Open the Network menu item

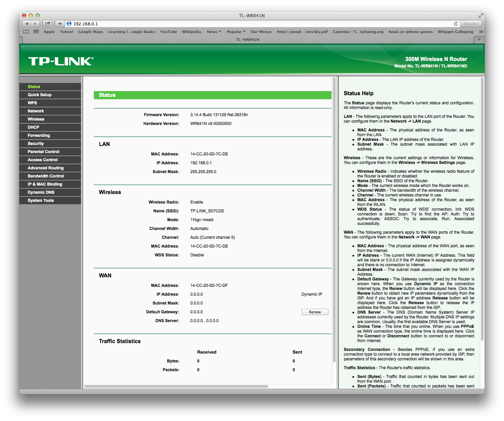click(50, 111)
